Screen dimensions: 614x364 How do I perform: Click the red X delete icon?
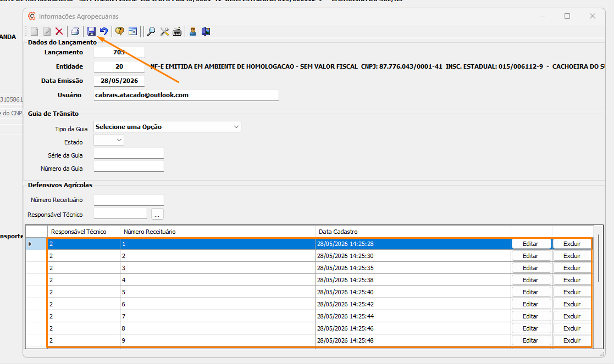[x=59, y=31]
